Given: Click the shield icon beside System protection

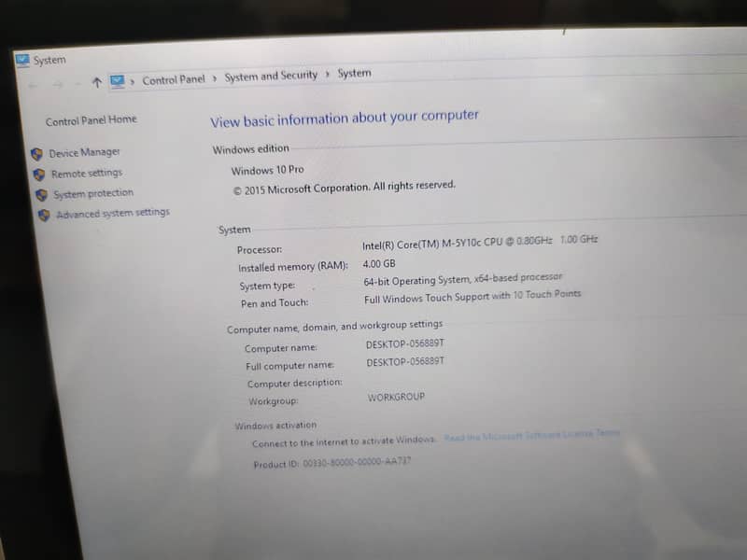Looking at the screenshot, I should (41, 195).
